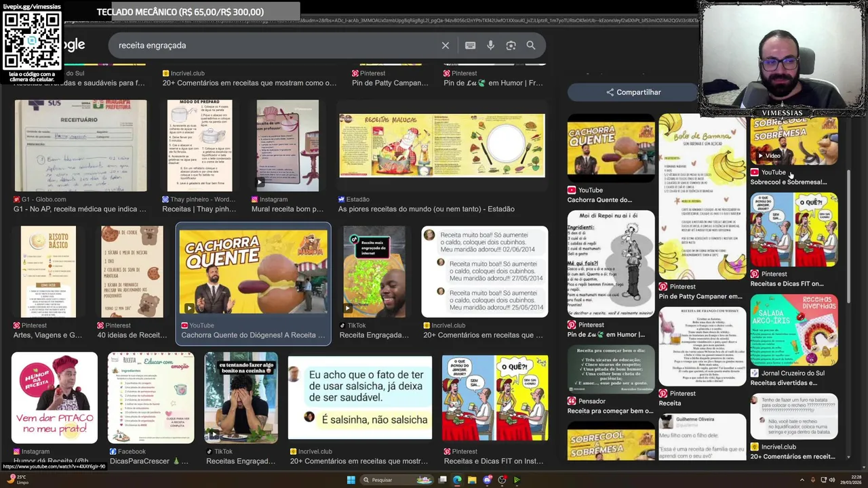Open Task View on the taskbar
868x488 pixels.
point(442,480)
